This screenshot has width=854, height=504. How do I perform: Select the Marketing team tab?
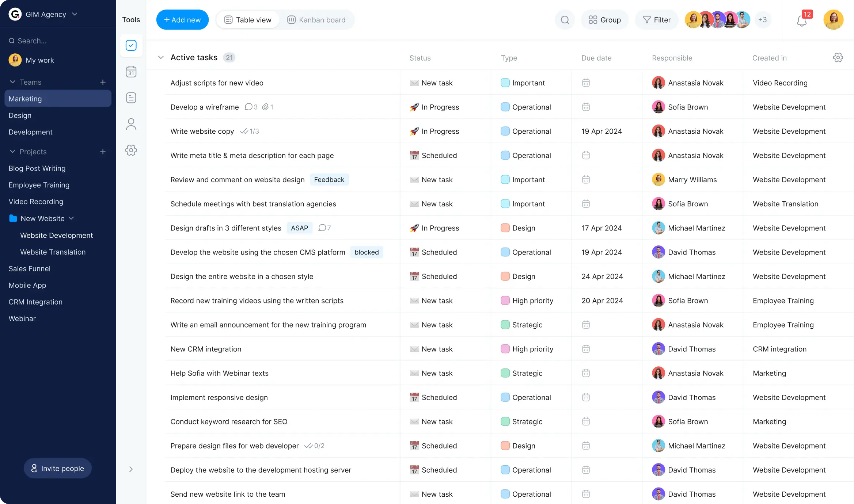(24, 98)
